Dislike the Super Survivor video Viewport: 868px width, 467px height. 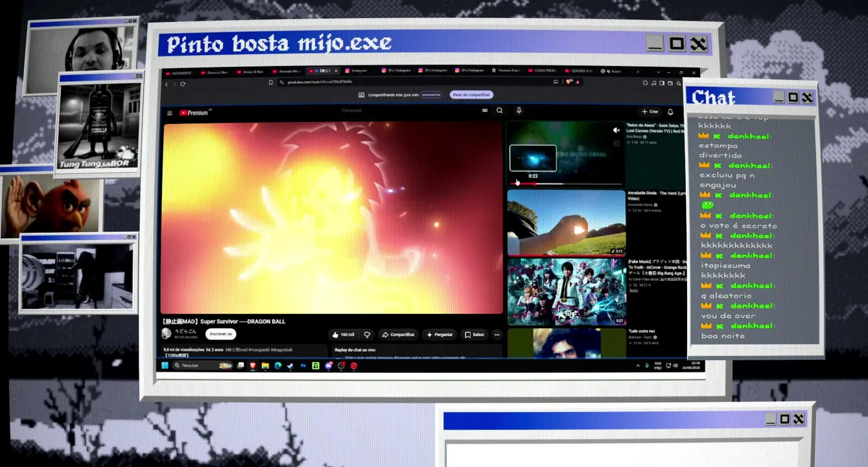pyautogui.click(x=367, y=335)
